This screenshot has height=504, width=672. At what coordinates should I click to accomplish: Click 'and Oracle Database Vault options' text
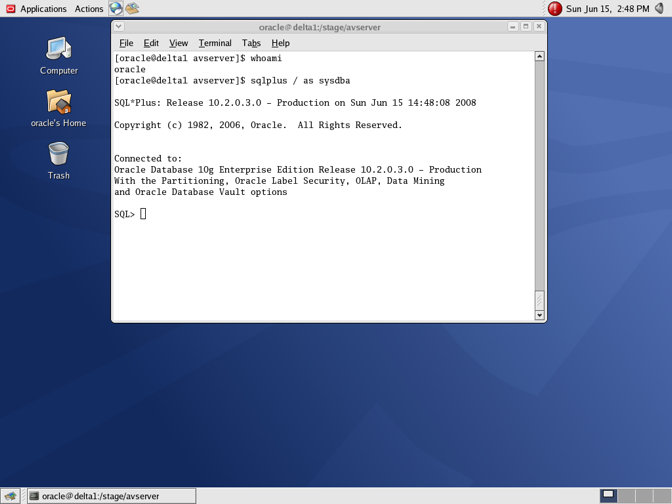coord(201,192)
